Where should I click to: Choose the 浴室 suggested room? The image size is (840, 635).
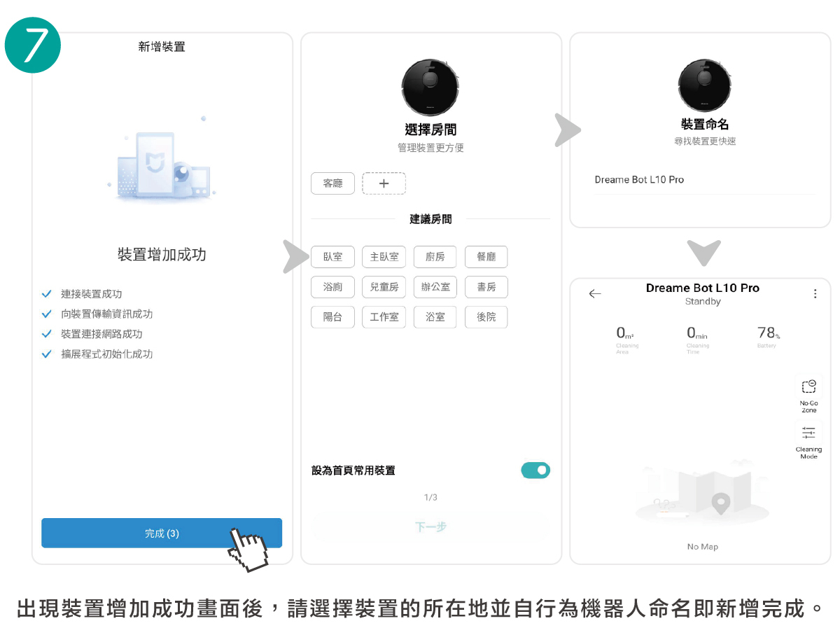tap(435, 317)
